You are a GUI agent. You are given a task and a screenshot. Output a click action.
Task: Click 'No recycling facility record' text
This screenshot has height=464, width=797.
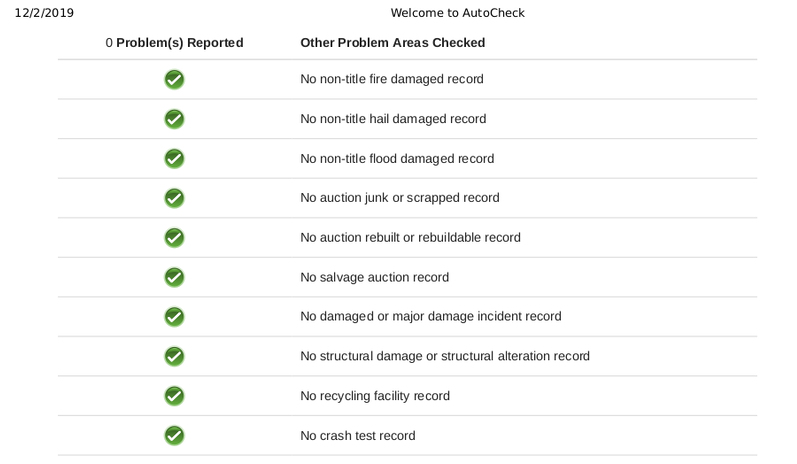[375, 396]
